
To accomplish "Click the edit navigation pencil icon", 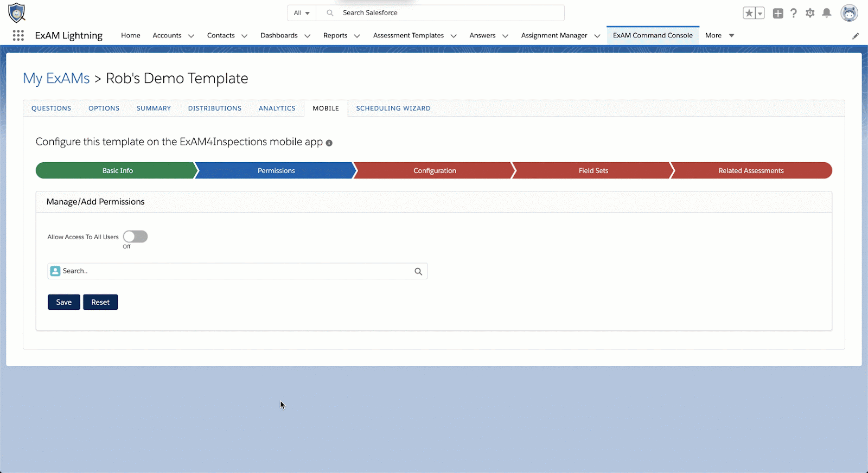I will point(856,36).
